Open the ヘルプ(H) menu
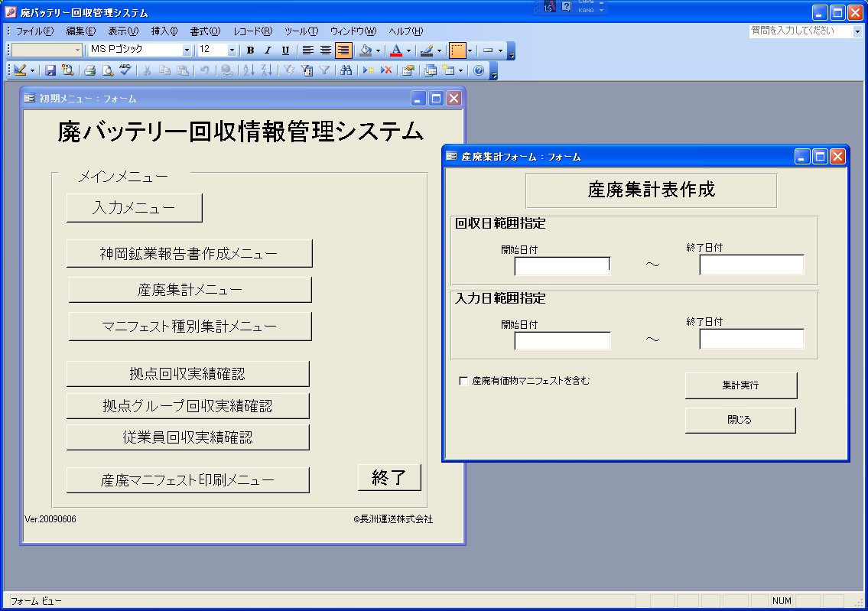The image size is (868, 611). tap(406, 31)
